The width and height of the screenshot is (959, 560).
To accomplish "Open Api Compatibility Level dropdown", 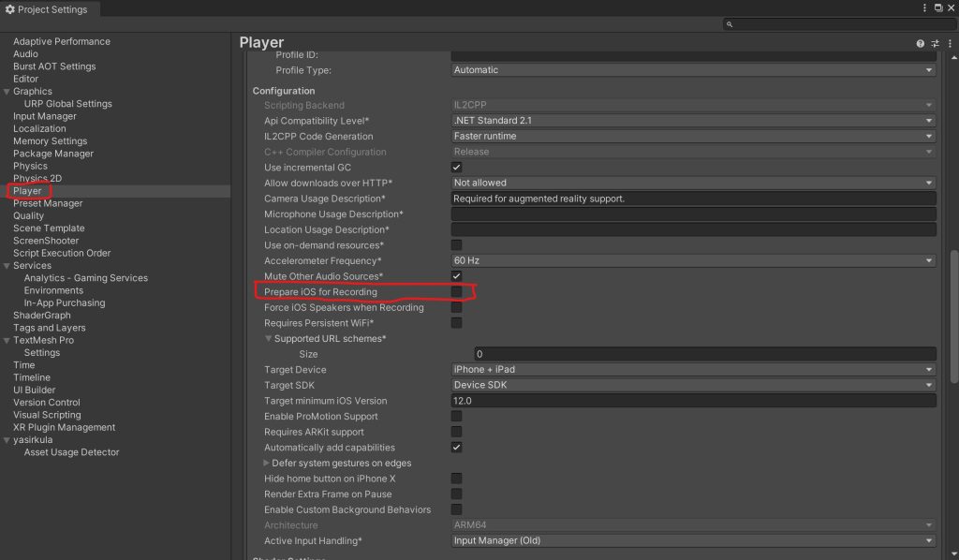I will (x=694, y=121).
